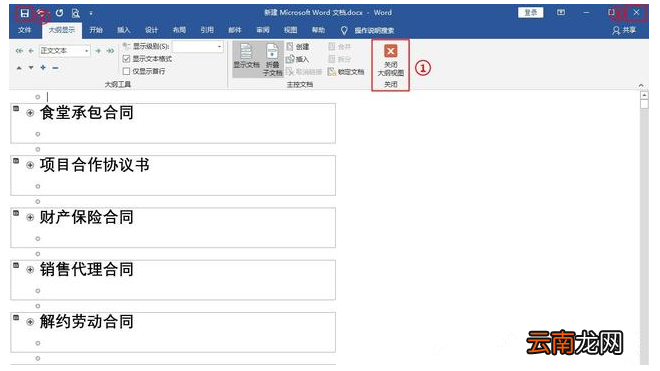660x371 pixels.
Task: Click 创建 to create a subdocument
Action: coord(298,47)
